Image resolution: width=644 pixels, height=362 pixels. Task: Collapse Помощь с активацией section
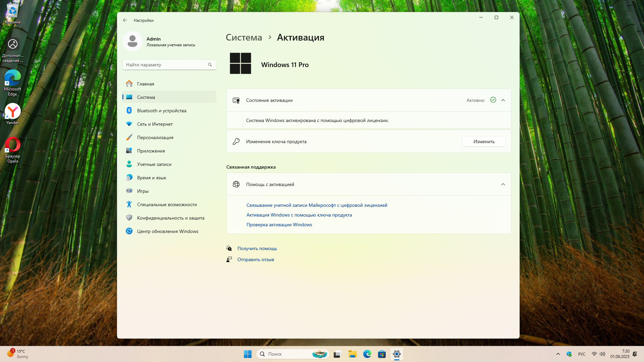tap(503, 184)
